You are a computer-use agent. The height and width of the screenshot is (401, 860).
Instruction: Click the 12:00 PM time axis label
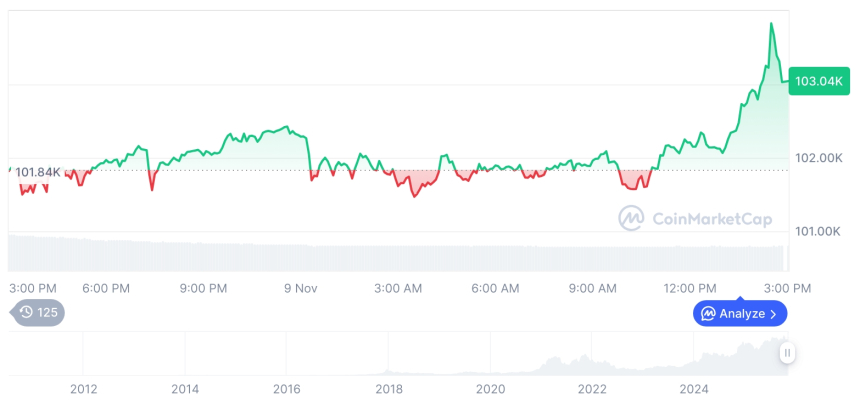(x=691, y=288)
